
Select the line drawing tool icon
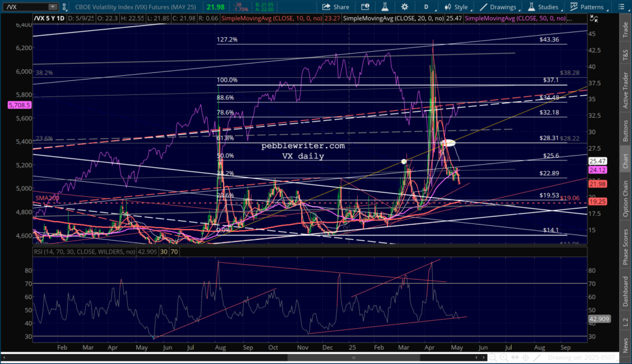(538, 358)
